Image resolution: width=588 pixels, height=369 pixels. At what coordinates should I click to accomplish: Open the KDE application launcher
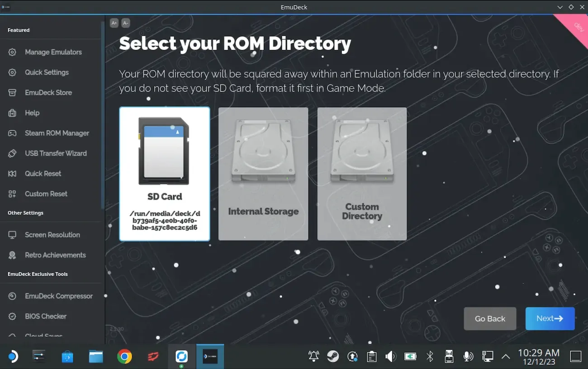pos(12,357)
